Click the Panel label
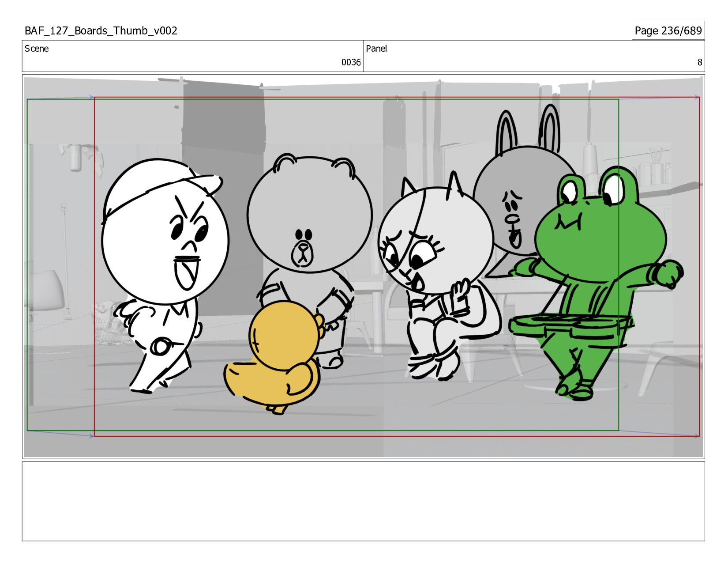 point(376,49)
